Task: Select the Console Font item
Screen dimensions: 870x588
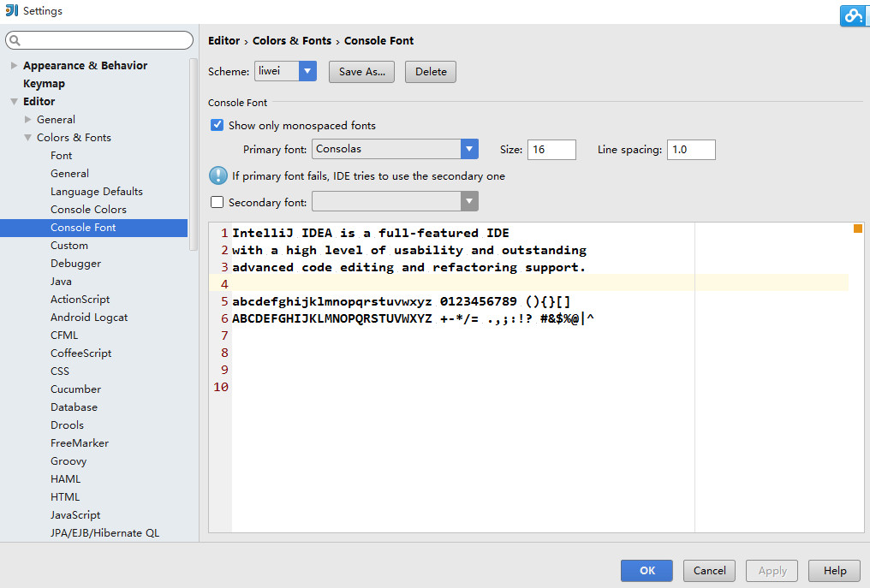Action: 94,228
